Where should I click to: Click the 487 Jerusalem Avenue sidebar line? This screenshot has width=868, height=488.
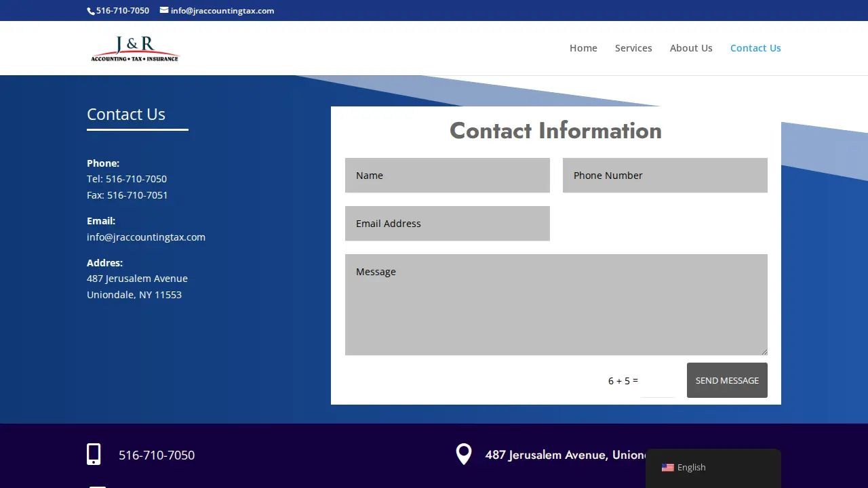pos(137,279)
